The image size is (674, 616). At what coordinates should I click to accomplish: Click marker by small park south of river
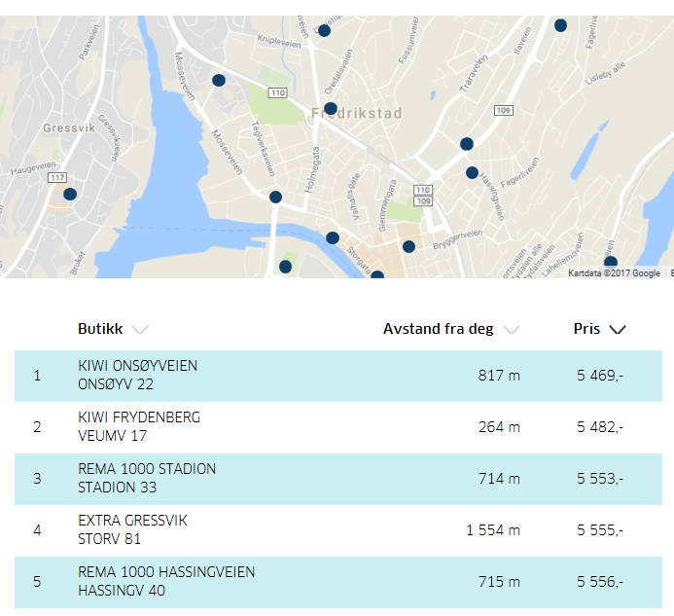pyautogui.click(x=285, y=267)
